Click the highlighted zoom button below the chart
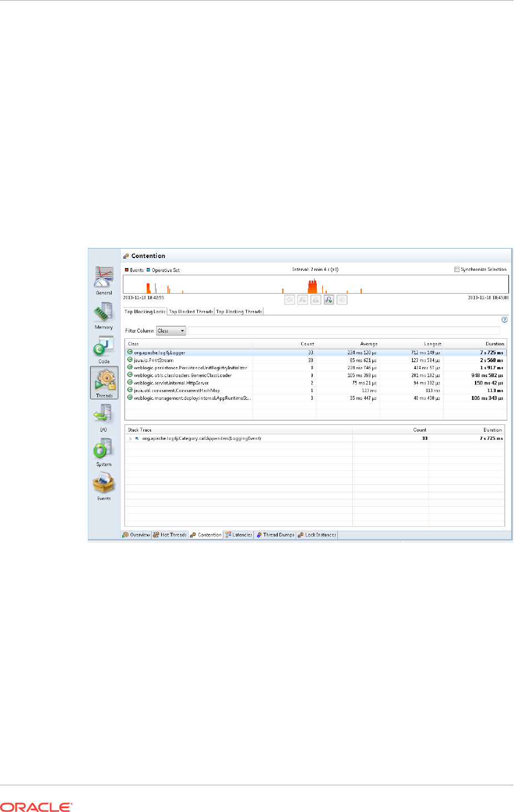Screen dimensions: 514x812 [x=329, y=300]
